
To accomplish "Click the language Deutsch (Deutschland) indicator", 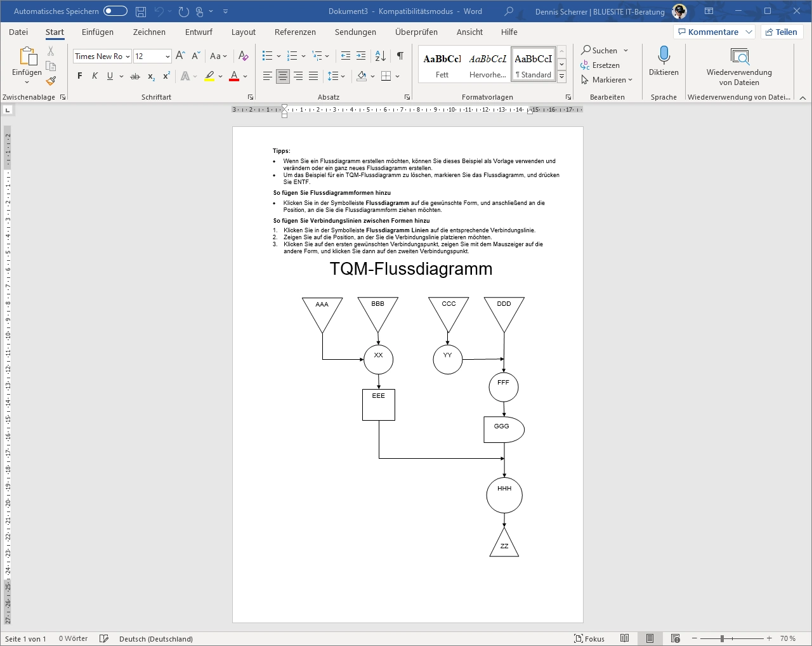I will pos(156,639).
